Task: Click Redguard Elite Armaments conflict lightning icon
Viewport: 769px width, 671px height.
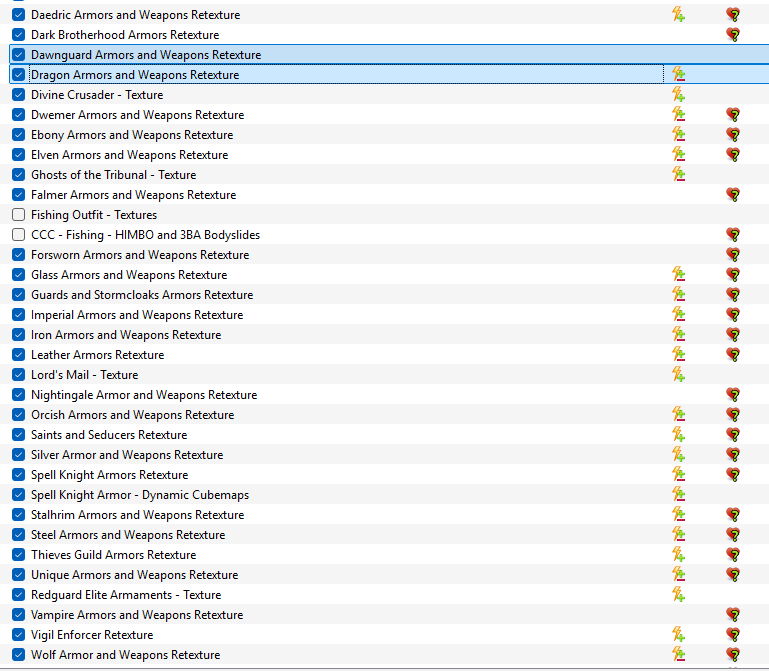Action: (x=678, y=595)
